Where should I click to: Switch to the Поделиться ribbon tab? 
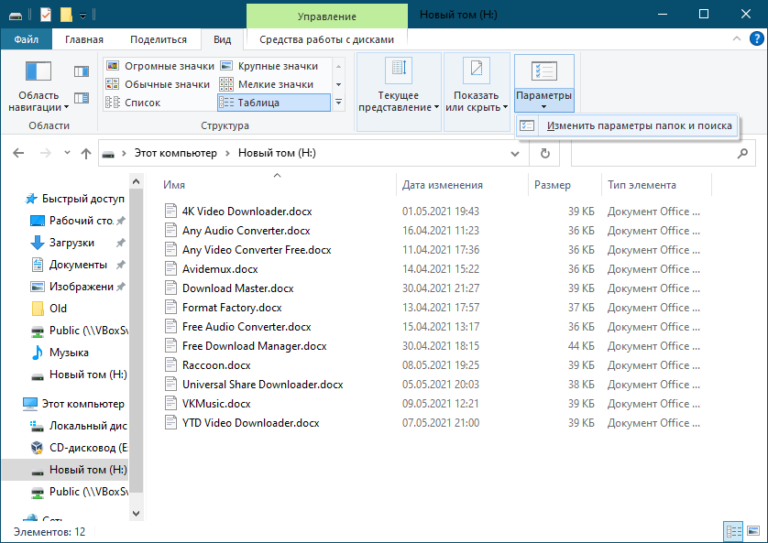click(x=158, y=40)
